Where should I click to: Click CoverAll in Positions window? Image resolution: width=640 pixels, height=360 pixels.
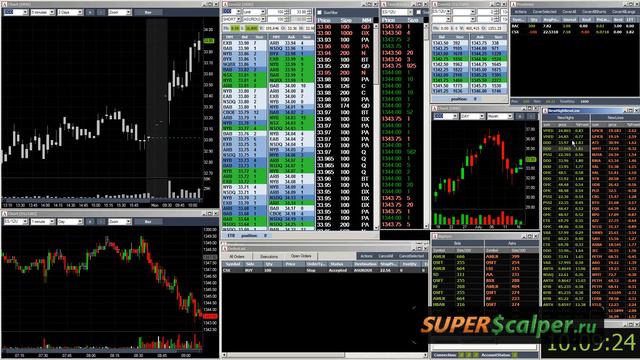pyautogui.click(x=569, y=12)
